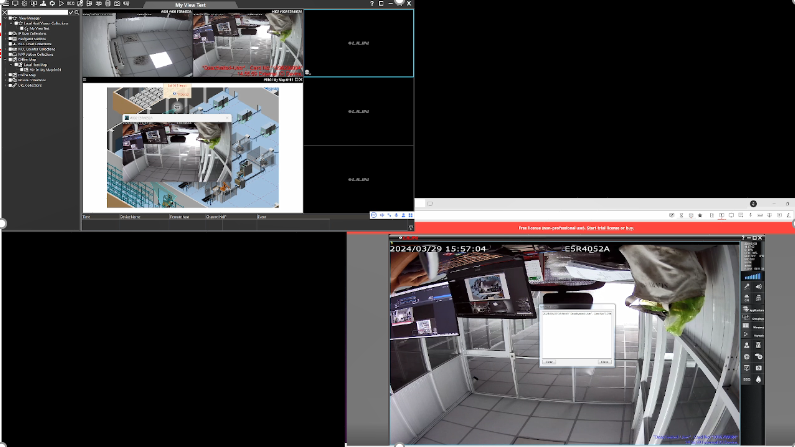Toggle the speaker icon in camera sidebar

tap(760, 287)
